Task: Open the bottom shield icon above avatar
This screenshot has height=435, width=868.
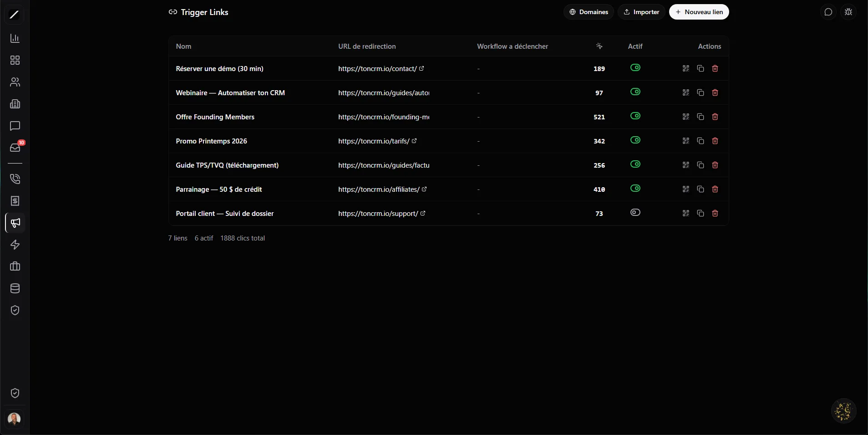Action: click(15, 393)
